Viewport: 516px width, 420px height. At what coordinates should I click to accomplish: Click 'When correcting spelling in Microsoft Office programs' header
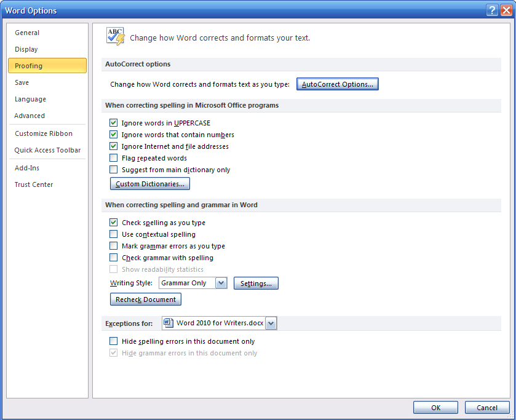pyautogui.click(x=192, y=105)
